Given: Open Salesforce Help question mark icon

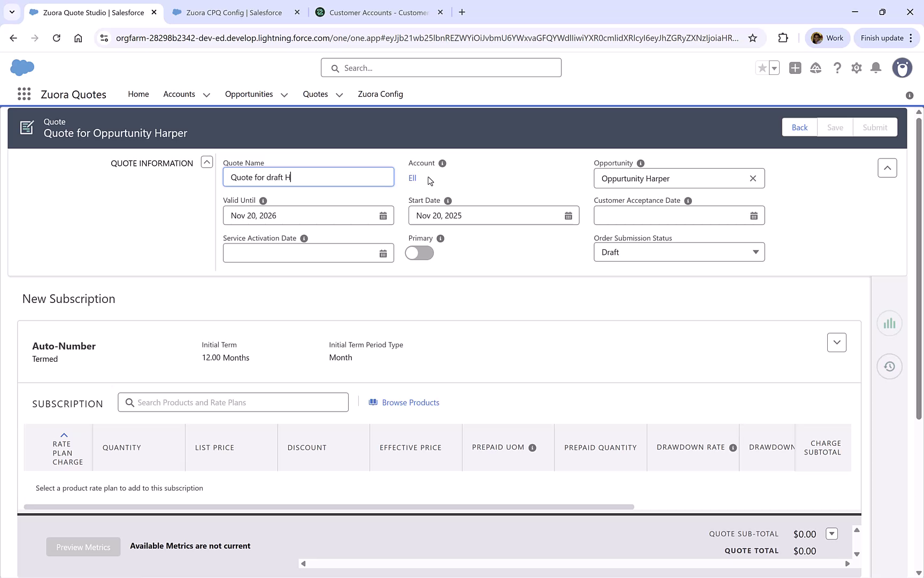Looking at the screenshot, I should pos(837,68).
